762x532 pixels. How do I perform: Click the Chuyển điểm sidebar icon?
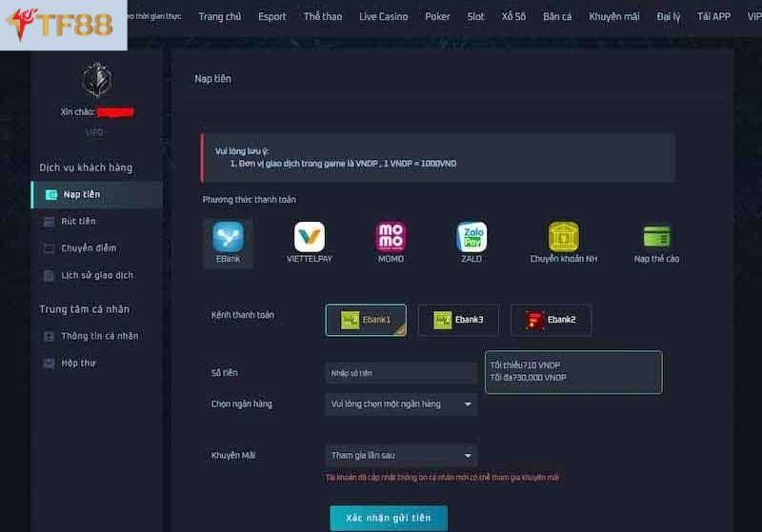pyautogui.click(x=49, y=248)
